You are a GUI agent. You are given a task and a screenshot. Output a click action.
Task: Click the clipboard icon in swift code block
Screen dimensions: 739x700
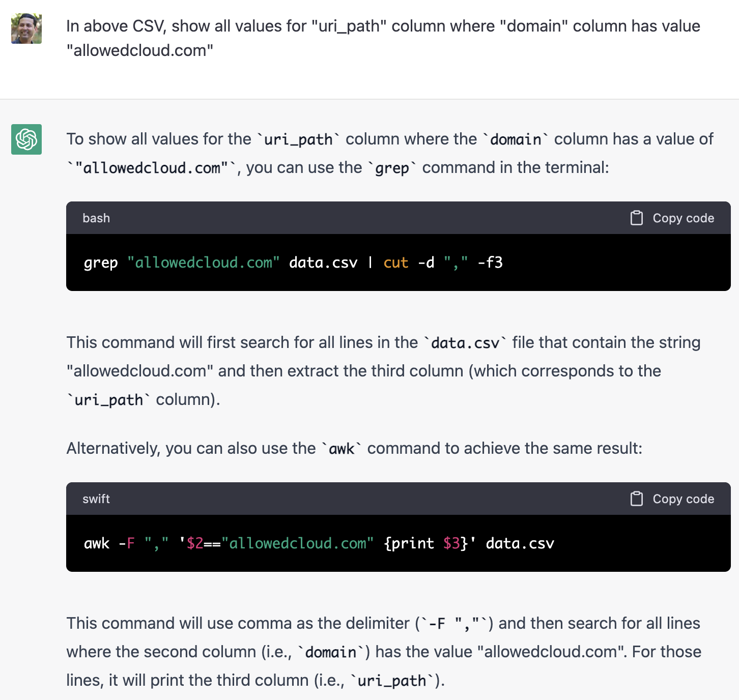(636, 499)
